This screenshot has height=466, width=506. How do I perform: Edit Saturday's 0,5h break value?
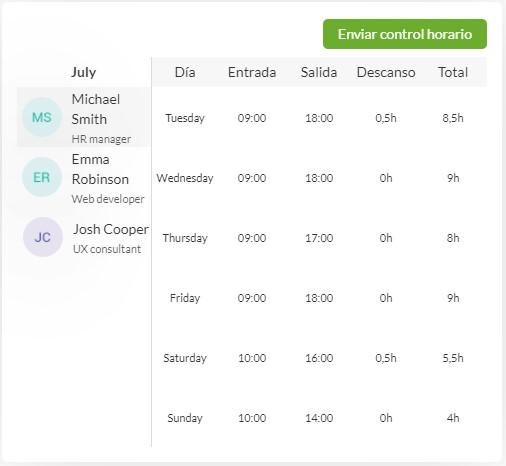(386, 358)
